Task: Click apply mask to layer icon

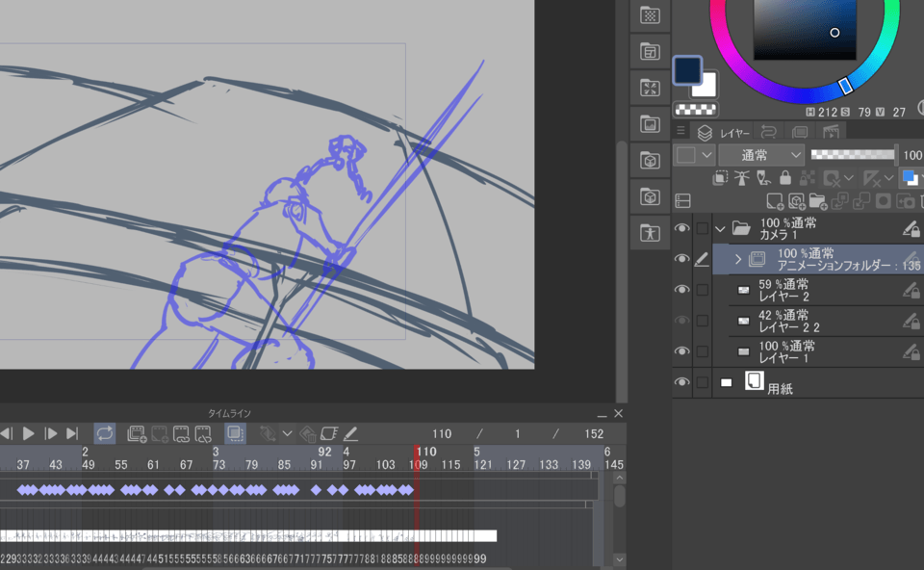Action: coord(905,201)
